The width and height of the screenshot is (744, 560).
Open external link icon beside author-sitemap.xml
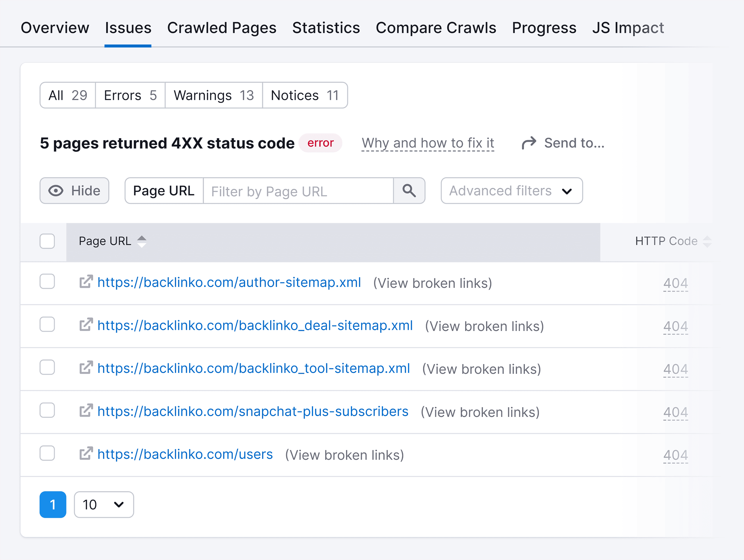86,282
